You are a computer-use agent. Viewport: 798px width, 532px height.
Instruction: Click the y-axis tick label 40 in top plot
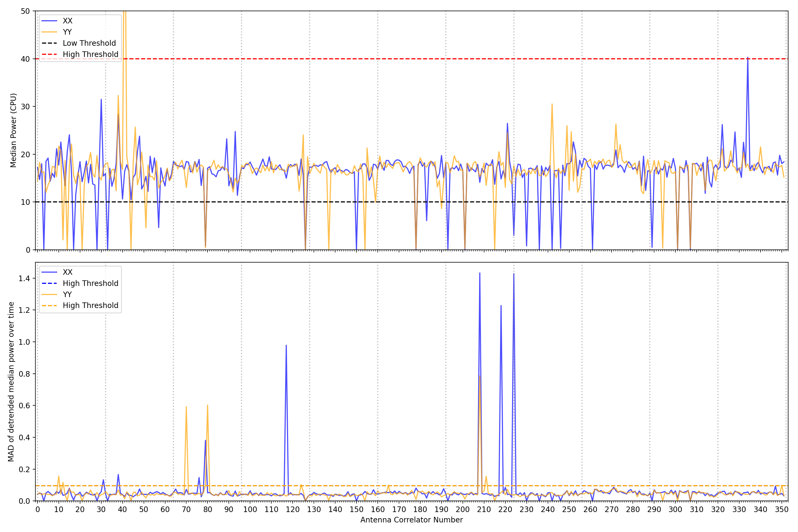[x=25, y=59]
